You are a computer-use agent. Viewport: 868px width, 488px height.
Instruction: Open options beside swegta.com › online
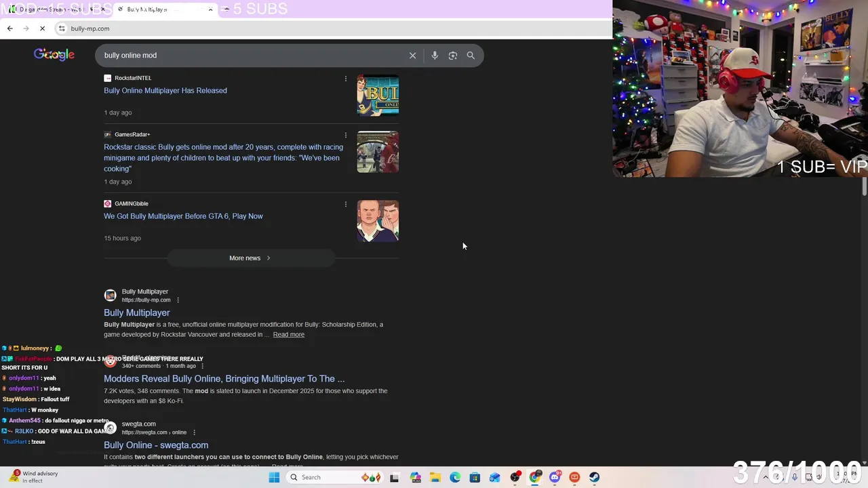click(194, 432)
